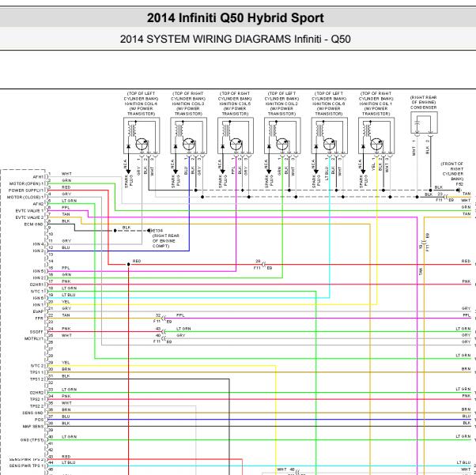Click the 'AFH2' pin label
This screenshot has width=476, height=475.
pos(38,204)
